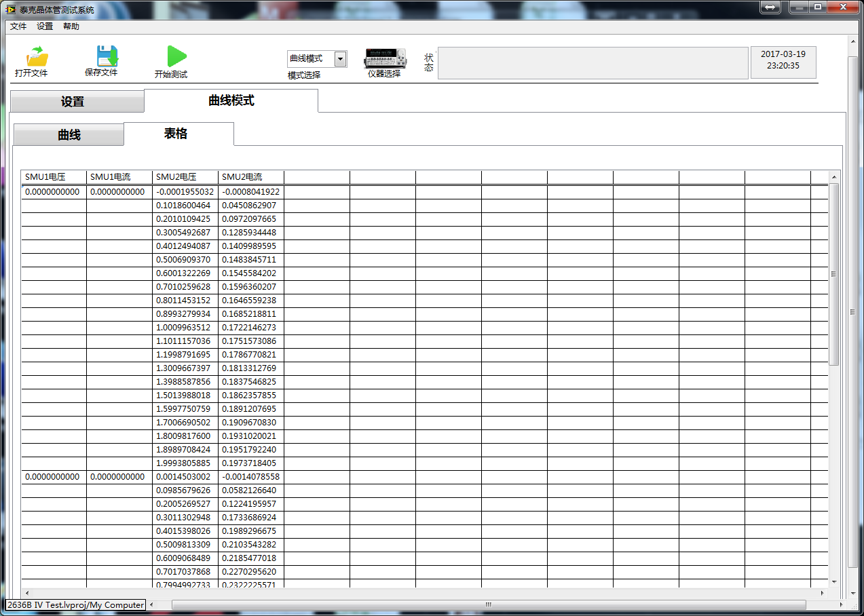Click the 状态 status text field

[x=590, y=63]
